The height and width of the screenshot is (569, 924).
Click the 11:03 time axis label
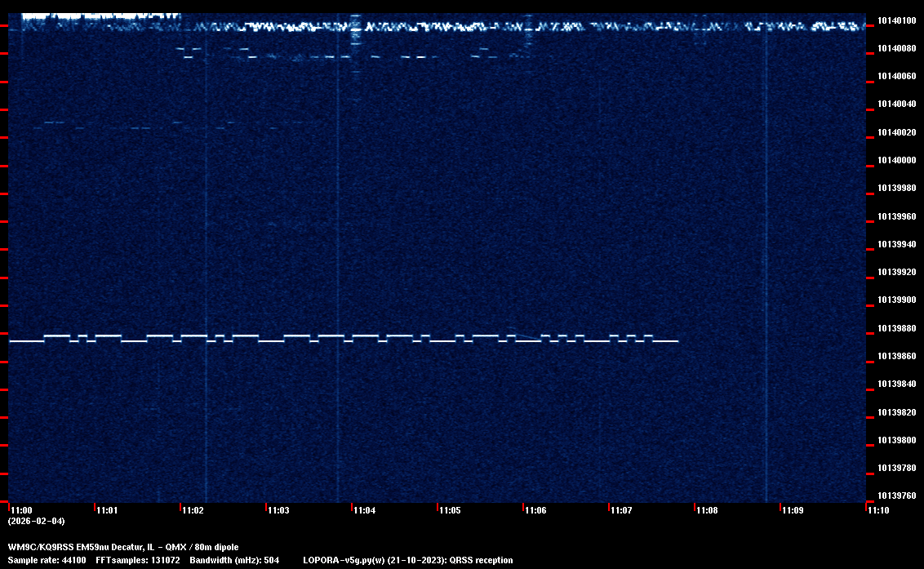click(x=278, y=510)
